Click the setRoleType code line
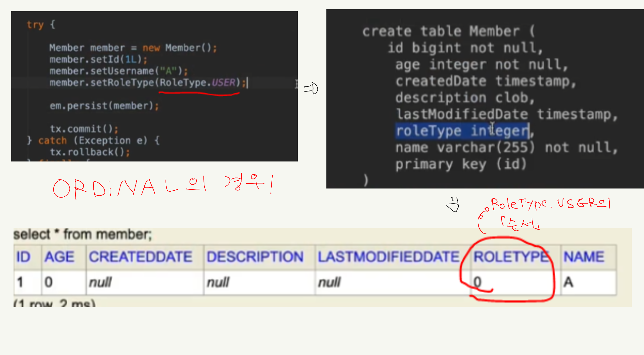This screenshot has height=355, width=644. (x=148, y=83)
